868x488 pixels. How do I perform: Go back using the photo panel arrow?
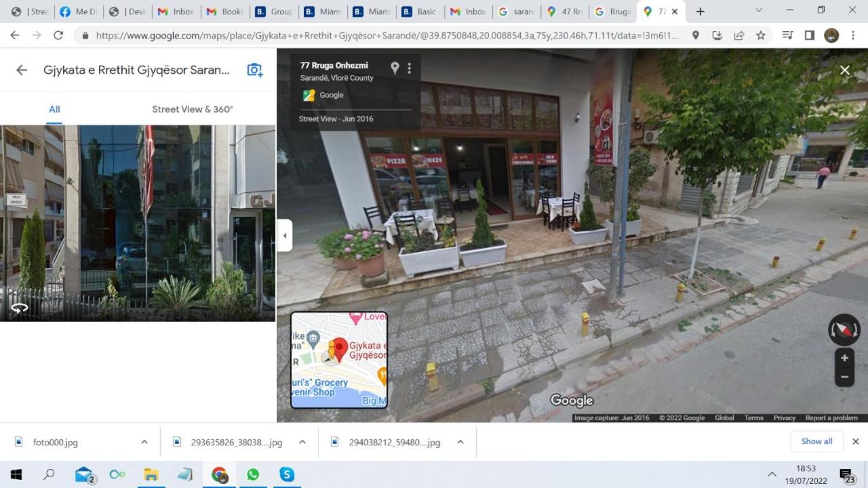(22, 70)
